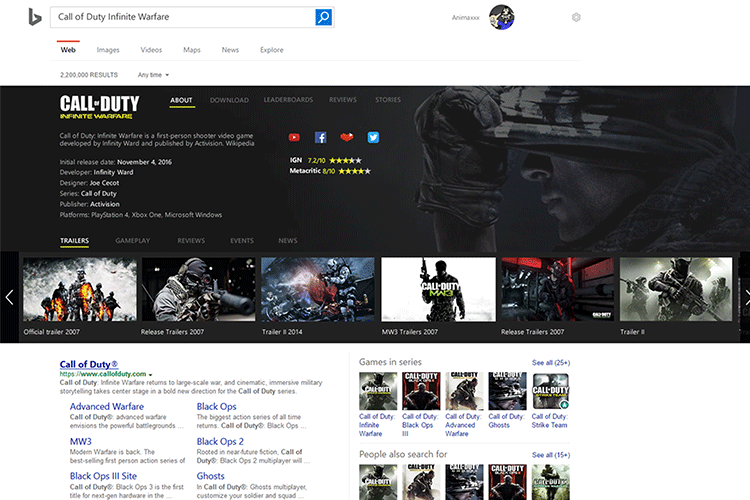
Task: Click the search query input field
Action: pos(182,17)
